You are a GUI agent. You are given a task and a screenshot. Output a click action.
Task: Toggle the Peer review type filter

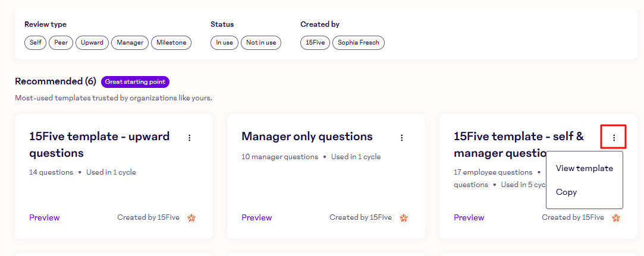tap(61, 43)
